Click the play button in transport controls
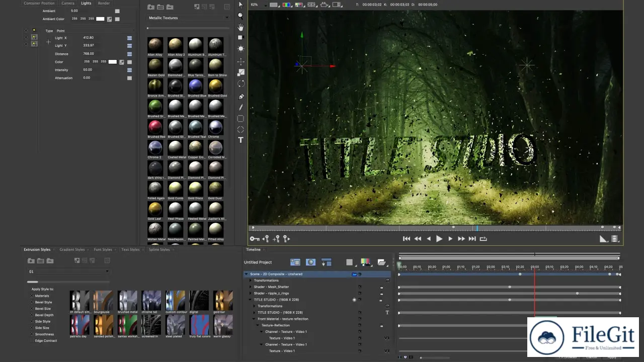Viewport: 644px width, 362px height. (439, 239)
